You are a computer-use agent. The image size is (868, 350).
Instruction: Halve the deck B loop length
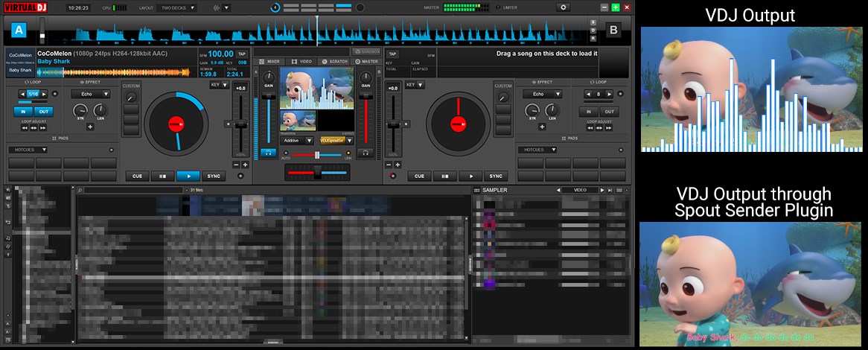(588, 94)
